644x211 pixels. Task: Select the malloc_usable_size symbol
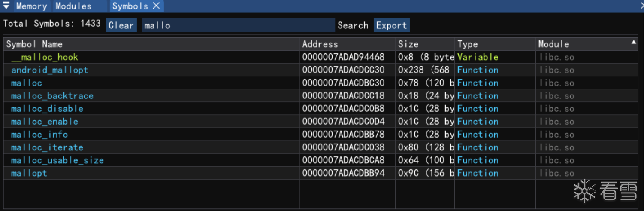pyautogui.click(x=57, y=160)
